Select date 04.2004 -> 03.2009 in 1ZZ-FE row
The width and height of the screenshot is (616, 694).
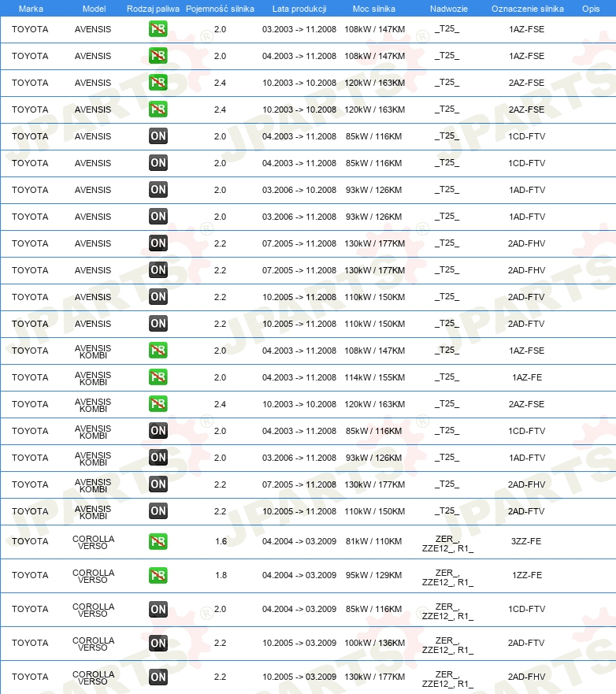click(x=299, y=575)
